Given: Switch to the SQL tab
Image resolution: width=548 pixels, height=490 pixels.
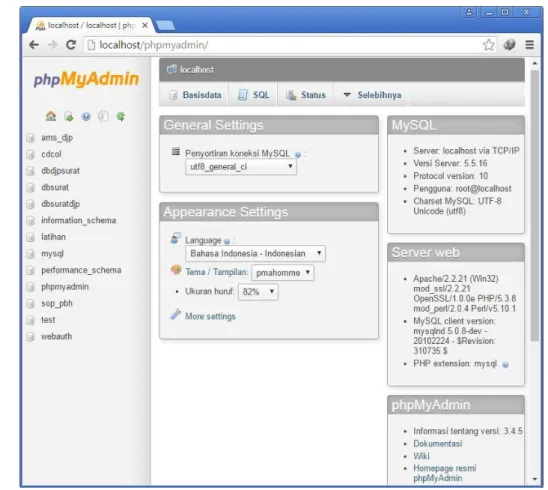Looking at the screenshot, I should (x=253, y=95).
